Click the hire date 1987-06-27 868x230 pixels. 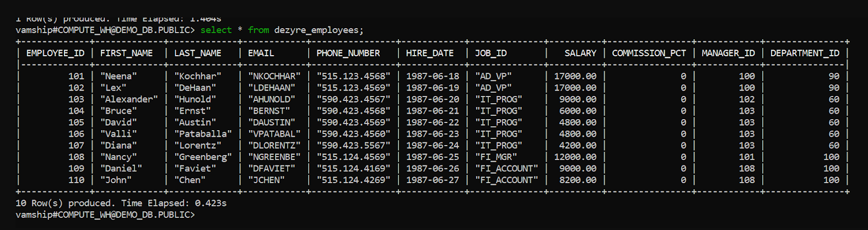click(433, 180)
